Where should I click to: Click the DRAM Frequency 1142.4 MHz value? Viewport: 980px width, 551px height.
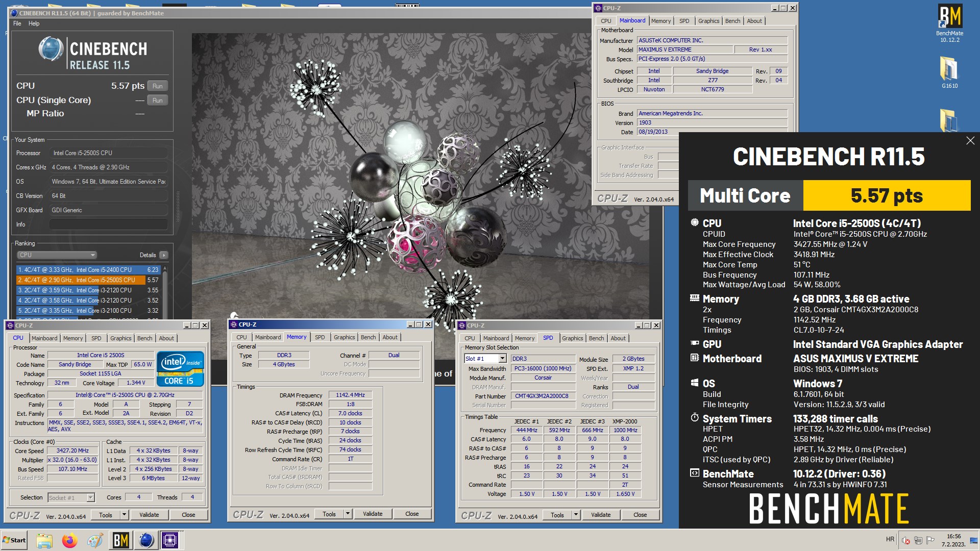[x=350, y=395]
